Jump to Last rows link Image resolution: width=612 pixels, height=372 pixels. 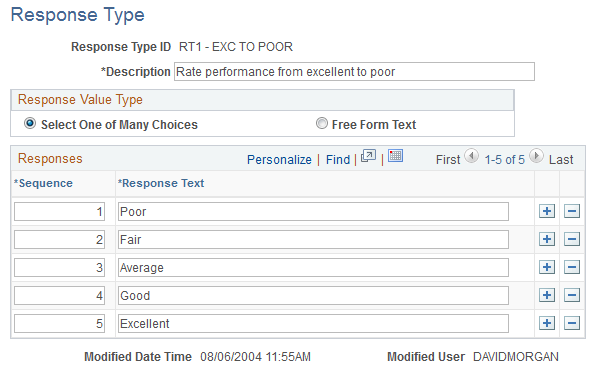561,160
